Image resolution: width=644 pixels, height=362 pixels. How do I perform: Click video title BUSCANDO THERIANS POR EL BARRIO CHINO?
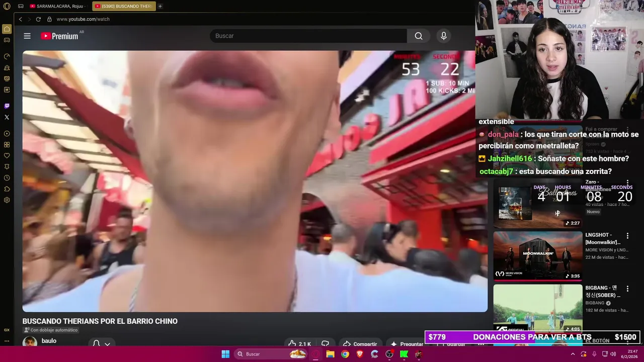point(100,321)
